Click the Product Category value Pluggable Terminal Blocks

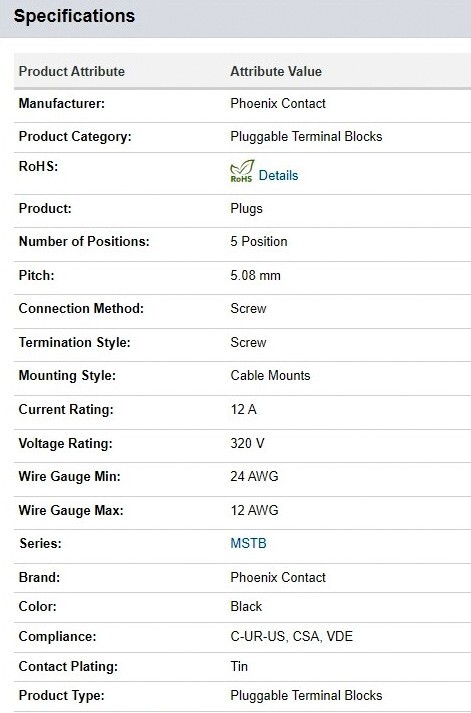point(306,137)
